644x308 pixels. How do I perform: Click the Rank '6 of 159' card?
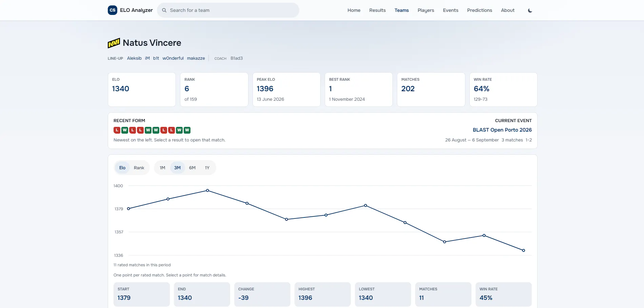click(214, 90)
